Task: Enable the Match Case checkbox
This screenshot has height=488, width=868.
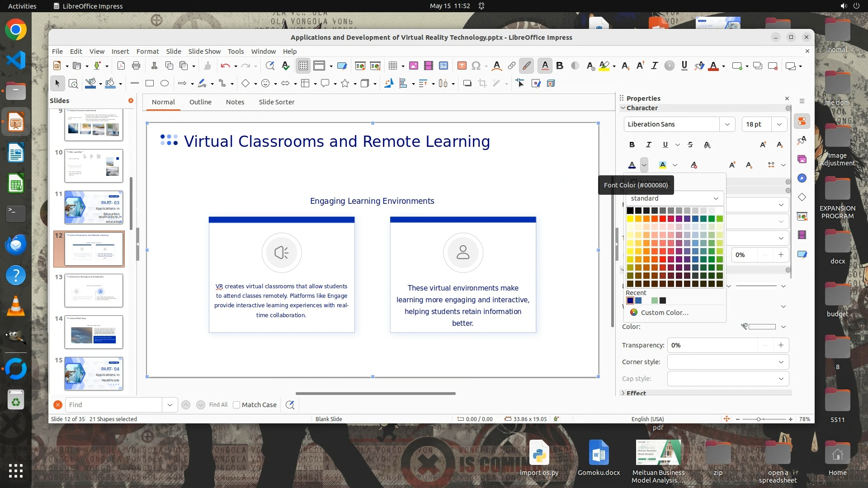Action: click(x=236, y=405)
